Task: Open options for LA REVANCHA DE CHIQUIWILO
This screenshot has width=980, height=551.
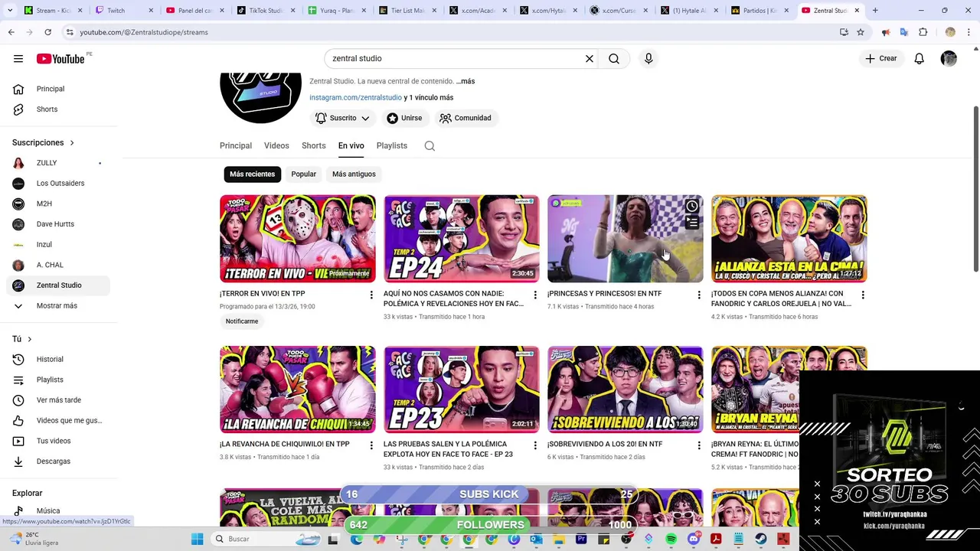Action: coord(371,446)
